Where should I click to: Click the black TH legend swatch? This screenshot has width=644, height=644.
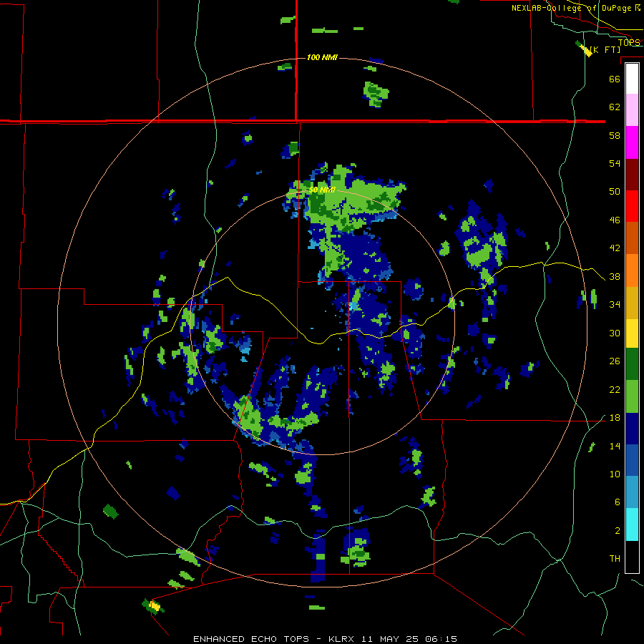[632, 557]
